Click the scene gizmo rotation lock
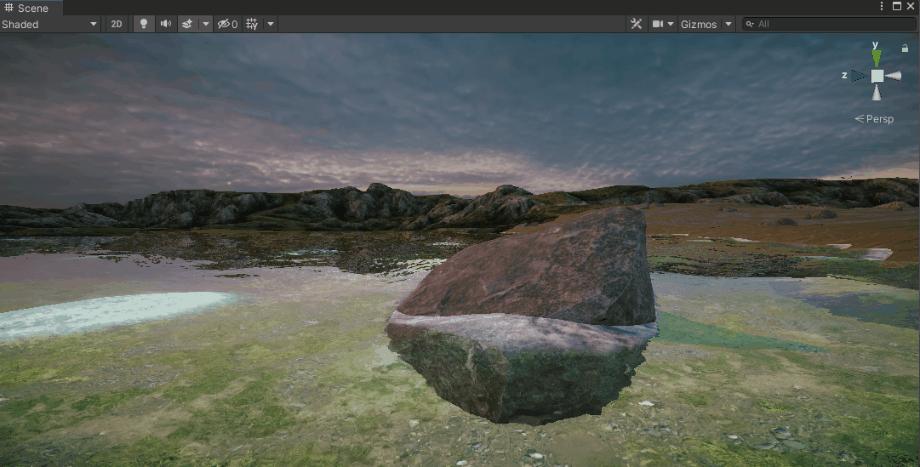Viewport: 920px width, 467px height. coord(905,49)
